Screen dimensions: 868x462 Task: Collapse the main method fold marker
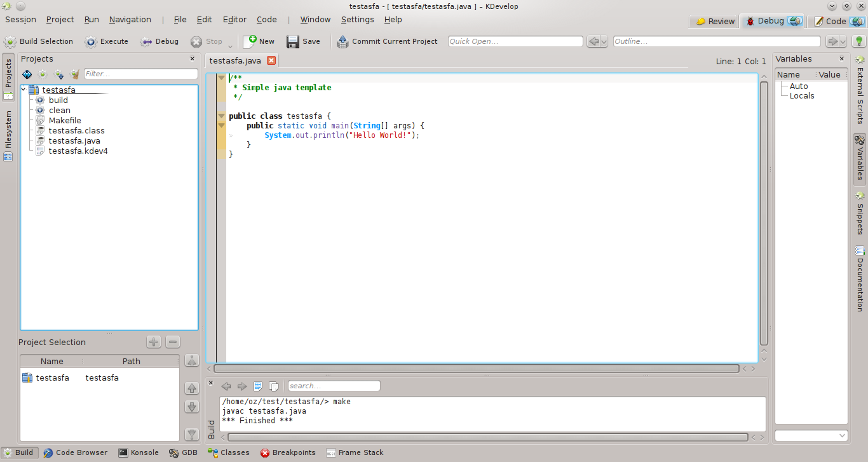pos(221,125)
